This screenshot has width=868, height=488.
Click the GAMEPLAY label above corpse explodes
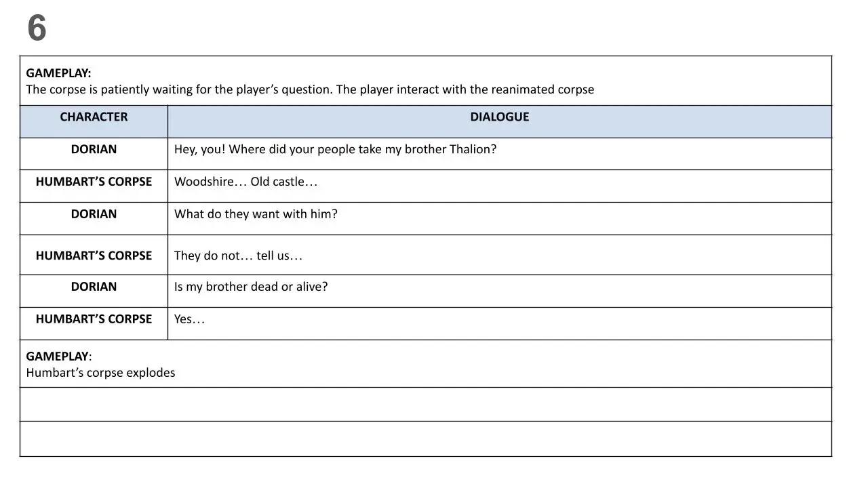(58, 357)
